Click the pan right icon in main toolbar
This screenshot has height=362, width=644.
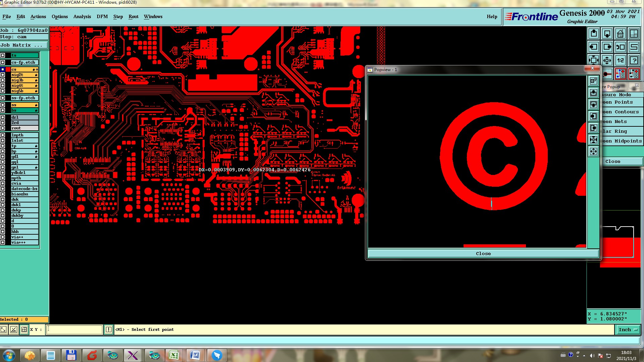click(607, 47)
